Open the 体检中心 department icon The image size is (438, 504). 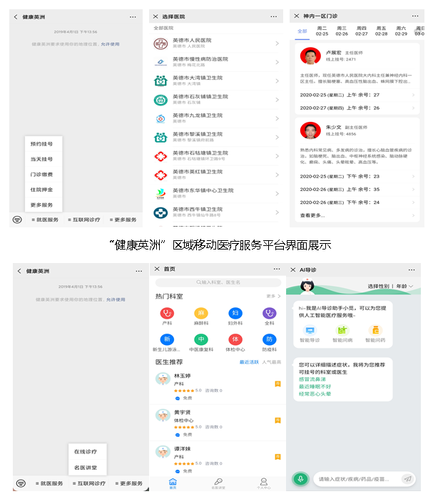(235, 339)
